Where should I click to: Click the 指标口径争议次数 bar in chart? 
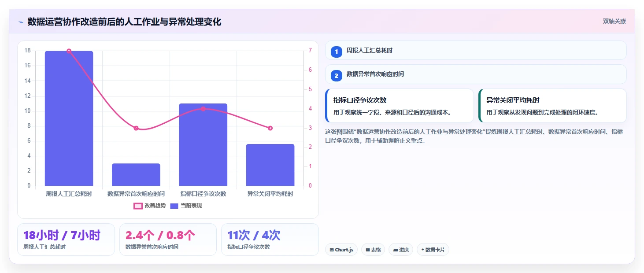[203, 145]
